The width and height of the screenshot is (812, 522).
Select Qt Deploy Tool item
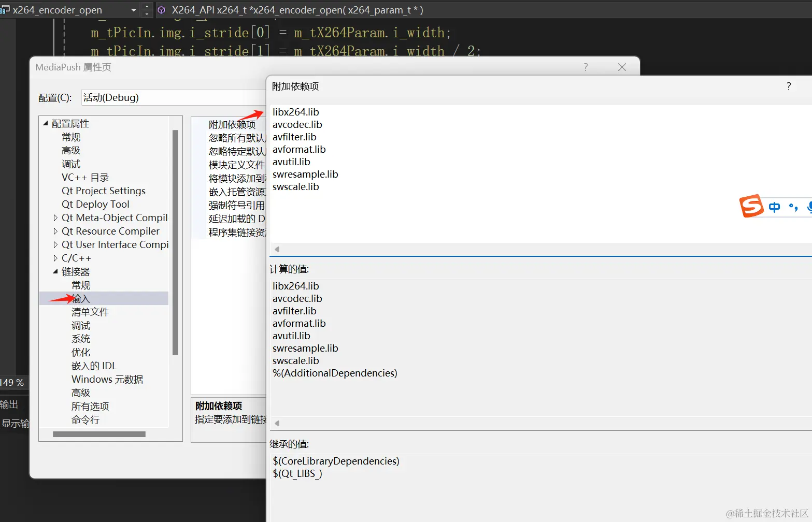[95, 205]
